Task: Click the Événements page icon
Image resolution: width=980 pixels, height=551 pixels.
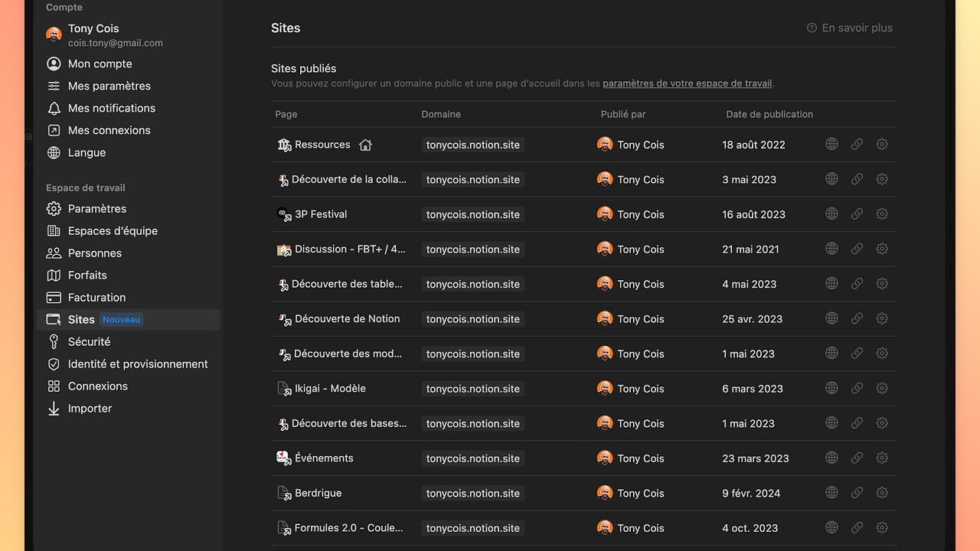Action: (x=284, y=458)
